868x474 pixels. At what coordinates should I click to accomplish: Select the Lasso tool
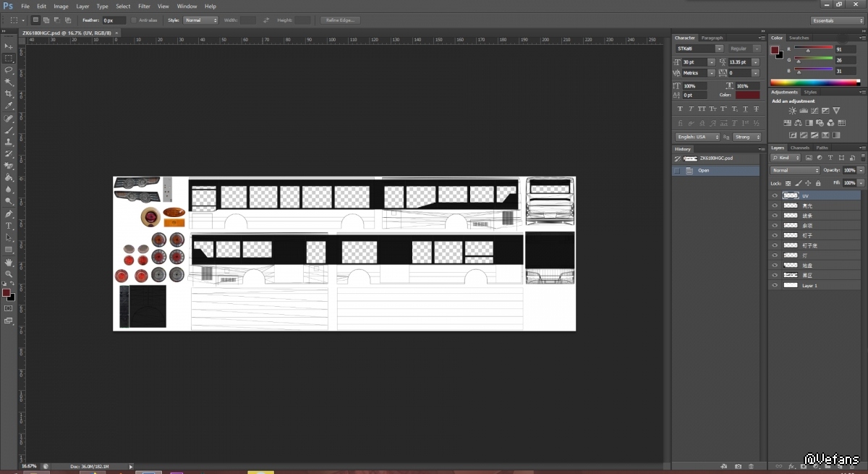point(9,70)
